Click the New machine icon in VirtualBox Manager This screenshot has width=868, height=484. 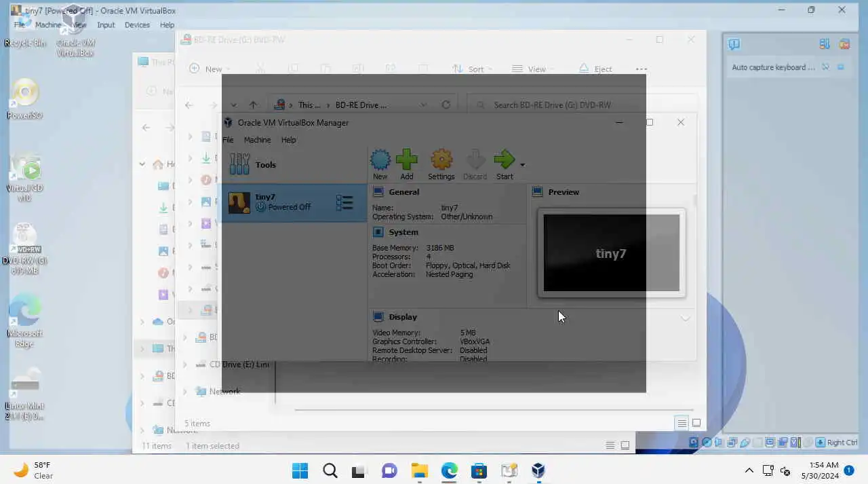(380, 165)
